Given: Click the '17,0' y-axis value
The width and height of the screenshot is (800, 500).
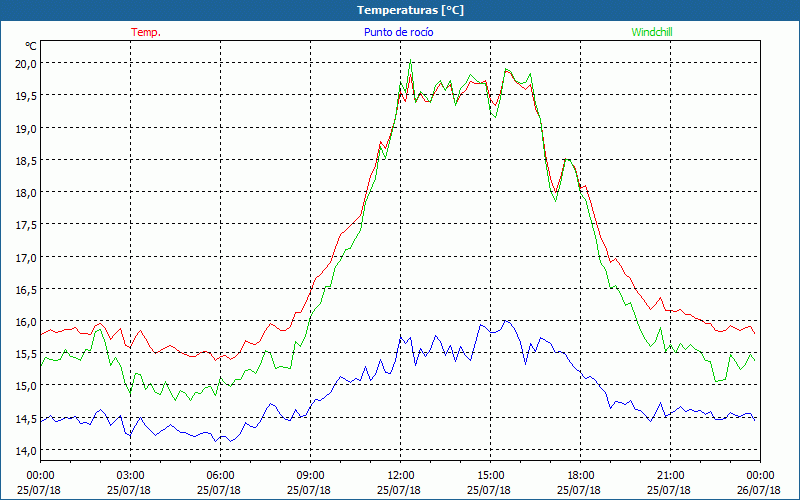Looking at the screenshot, I should 26,257.
